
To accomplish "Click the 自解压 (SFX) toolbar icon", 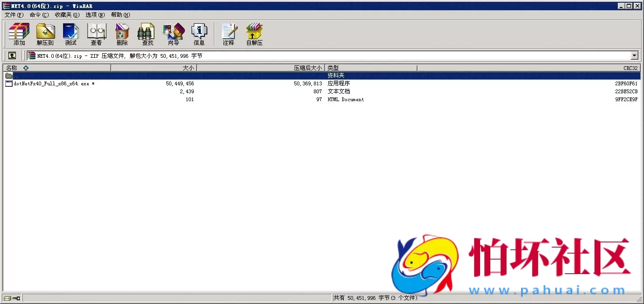I will pos(255,34).
